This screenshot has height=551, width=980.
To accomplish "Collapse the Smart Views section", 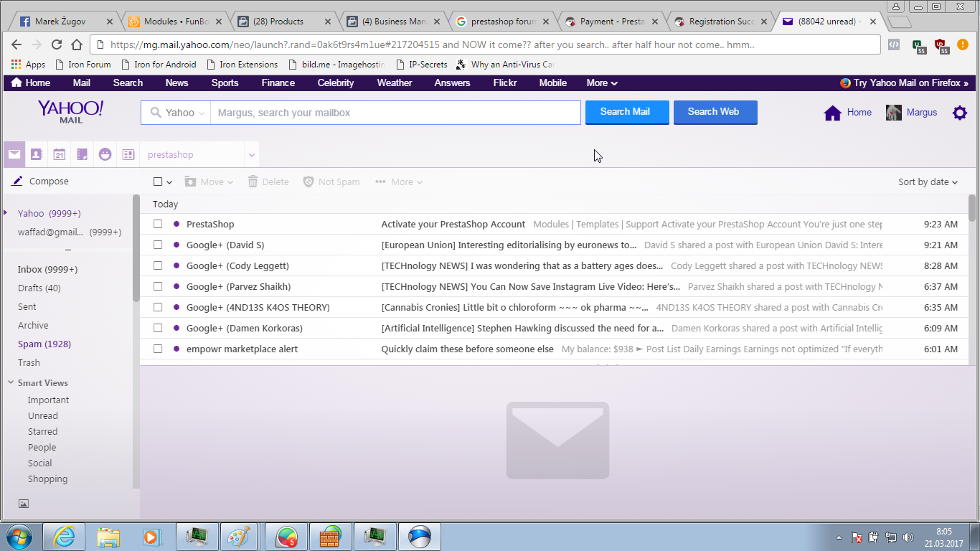I will click(x=11, y=383).
